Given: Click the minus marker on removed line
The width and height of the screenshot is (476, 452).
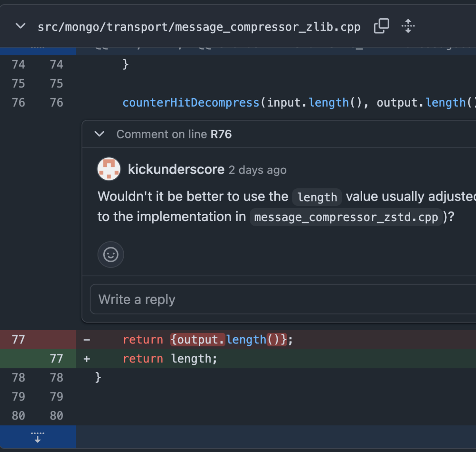Looking at the screenshot, I should click(x=87, y=340).
